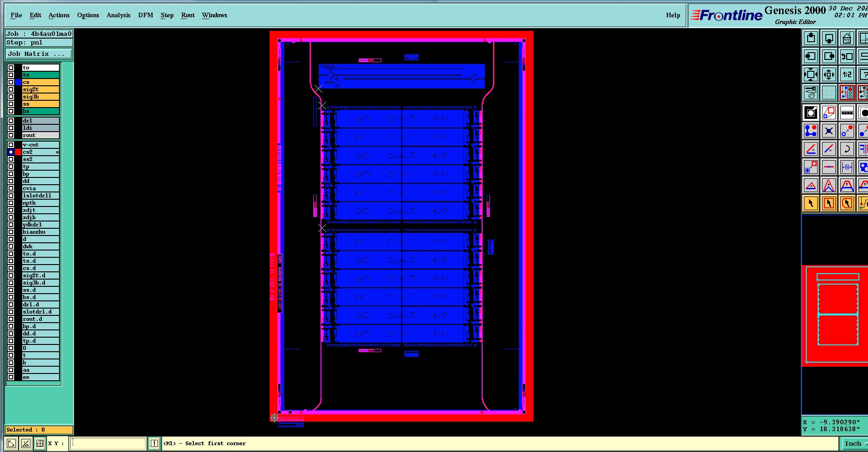Toggle the checkbox for layer cs2

(11, 152)
